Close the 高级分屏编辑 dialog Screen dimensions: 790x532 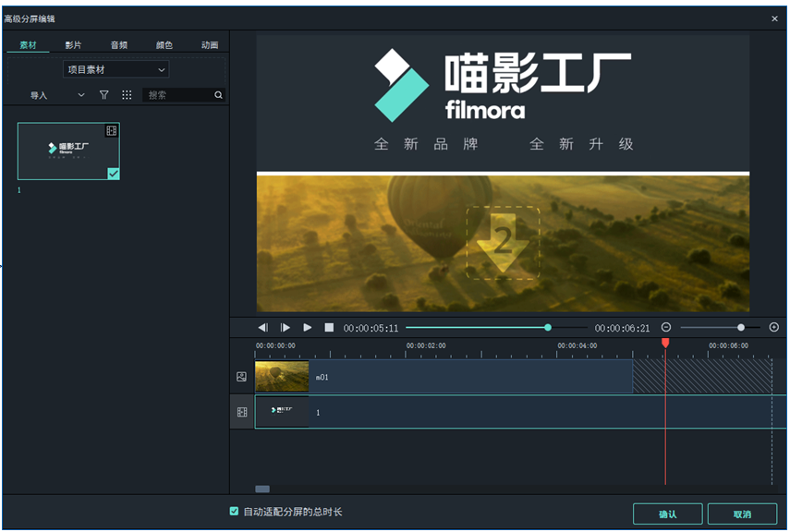[x=774, y=18]
